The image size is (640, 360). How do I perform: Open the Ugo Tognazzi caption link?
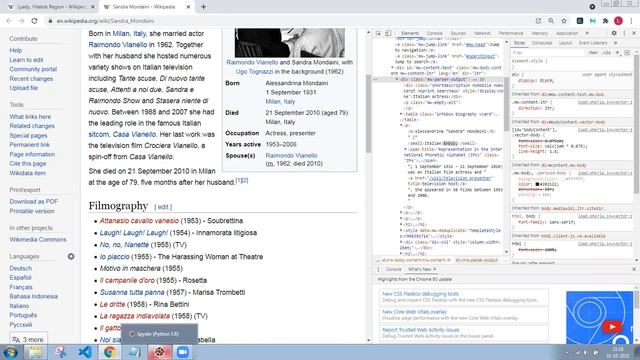click(x=254, y=71)
